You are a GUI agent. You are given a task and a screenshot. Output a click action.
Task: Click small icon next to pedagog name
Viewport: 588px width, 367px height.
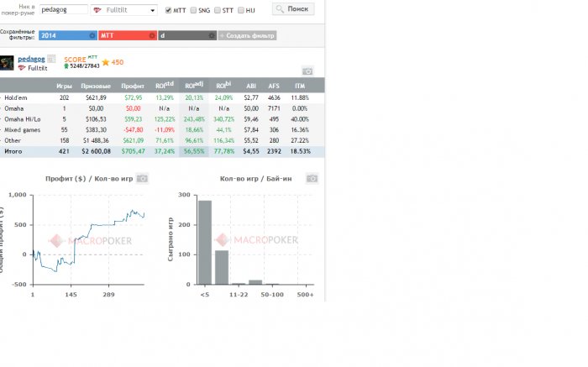point(51,59)
